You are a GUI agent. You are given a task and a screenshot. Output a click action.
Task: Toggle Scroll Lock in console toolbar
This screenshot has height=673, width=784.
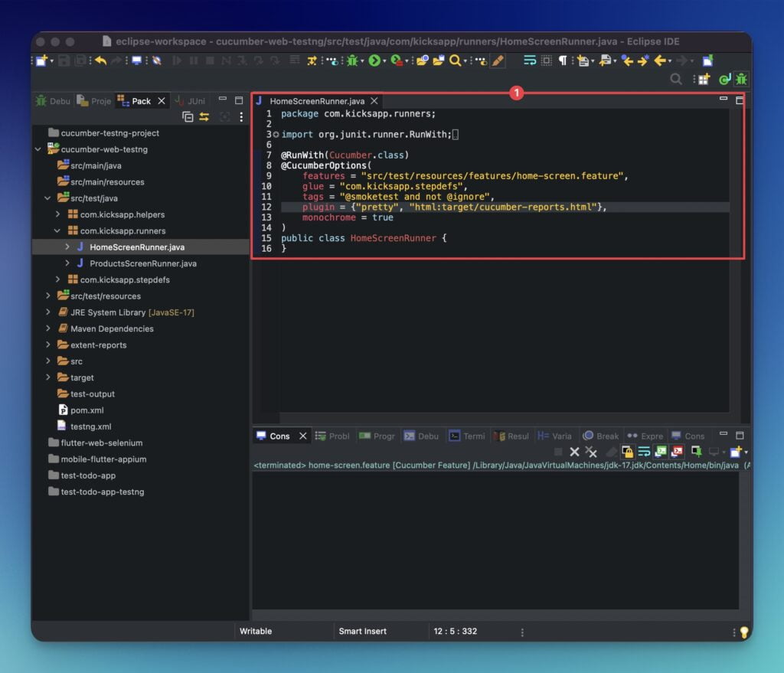pyautogui.click(x=627, y=452)
